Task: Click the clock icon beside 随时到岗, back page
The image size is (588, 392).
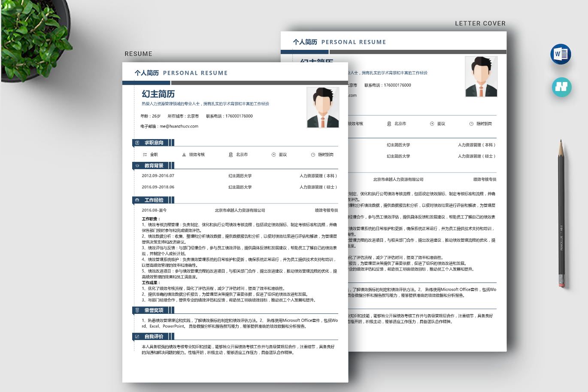Action: pos(471,124)
